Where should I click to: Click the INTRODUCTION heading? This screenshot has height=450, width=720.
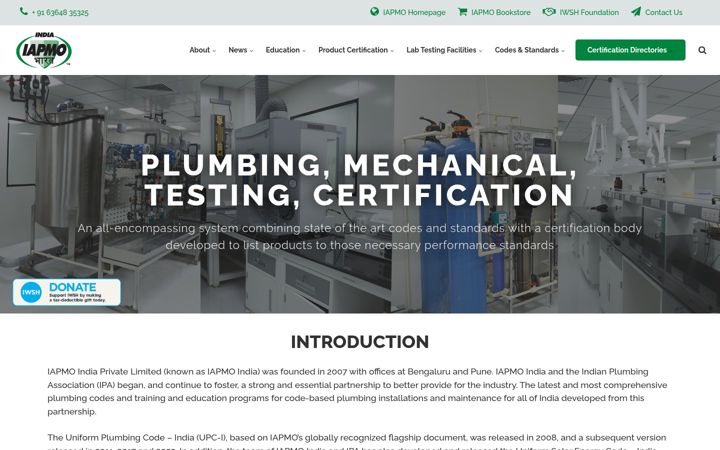[x=360, y=342]
